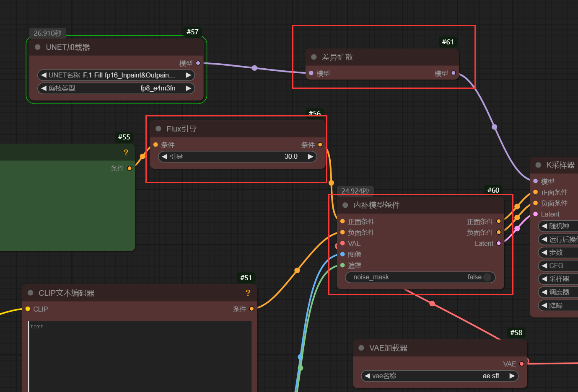Click the 模型 output port of 差异扩散
The height and width of the screenshot is (392, 578).
(454, 73)
